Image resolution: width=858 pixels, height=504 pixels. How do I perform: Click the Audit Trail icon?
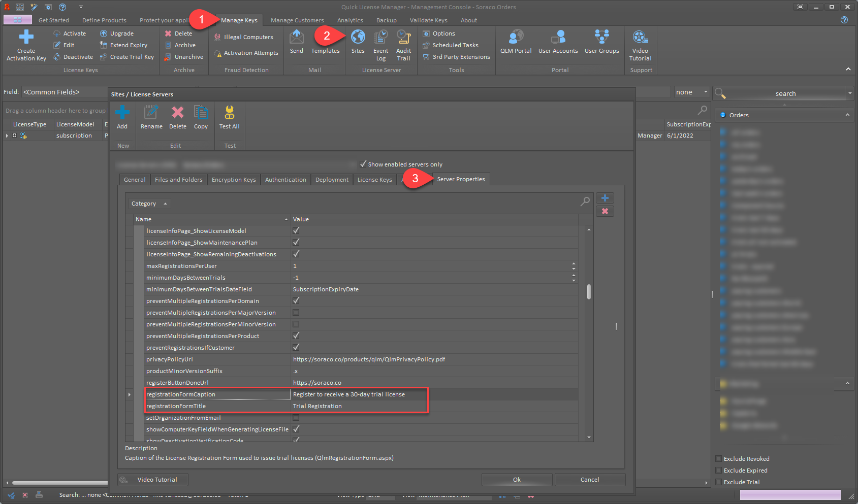(403, 38)
